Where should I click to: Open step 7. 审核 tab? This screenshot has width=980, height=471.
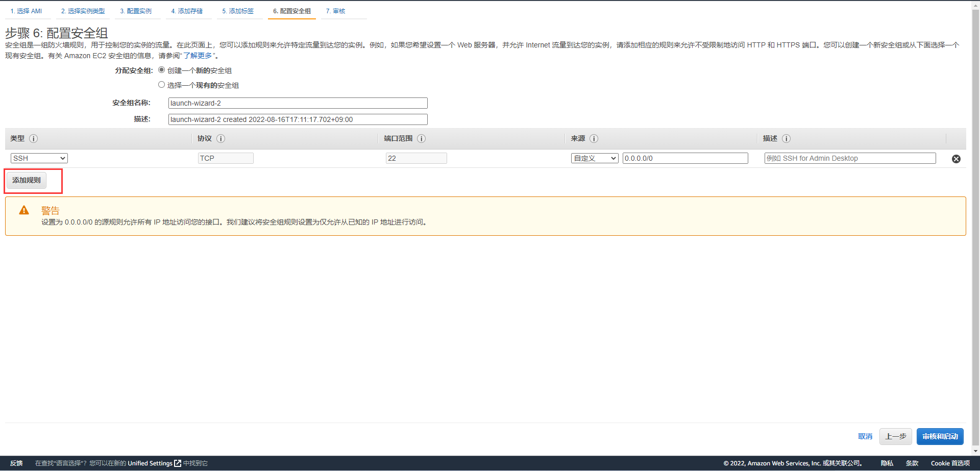[x=335, y=11]
